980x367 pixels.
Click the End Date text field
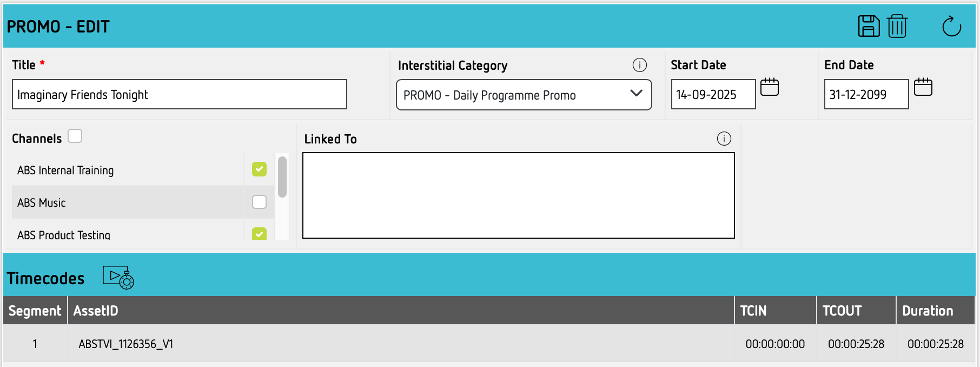(866, 94)
